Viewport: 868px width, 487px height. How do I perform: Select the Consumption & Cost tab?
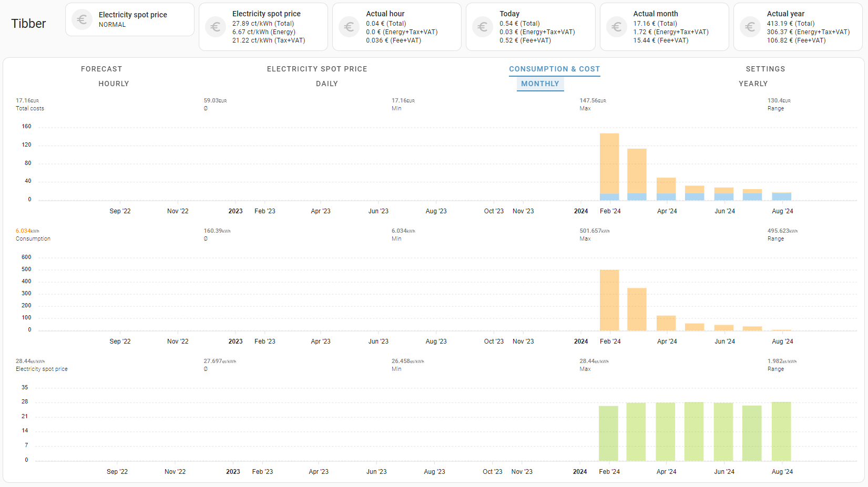pos(555,69)
